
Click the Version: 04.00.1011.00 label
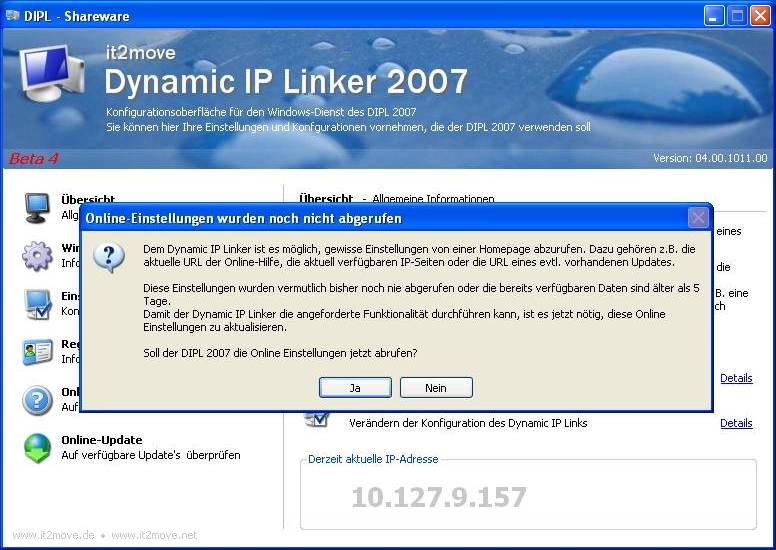(x=710, y=158)
